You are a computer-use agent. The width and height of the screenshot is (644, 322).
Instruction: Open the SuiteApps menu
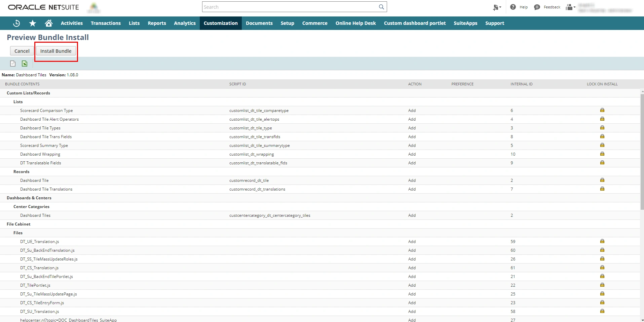coord(465,23)
